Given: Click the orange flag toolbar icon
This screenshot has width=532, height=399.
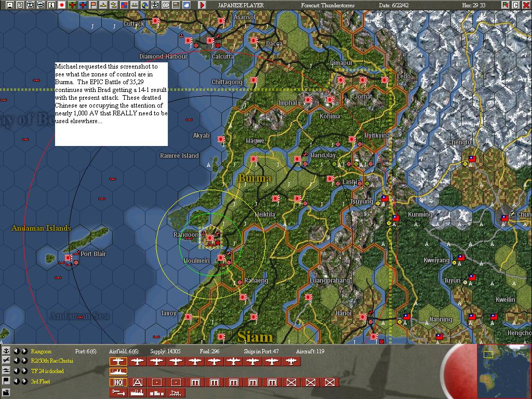Looking at the screenshot, I should (x=93, y=5).
